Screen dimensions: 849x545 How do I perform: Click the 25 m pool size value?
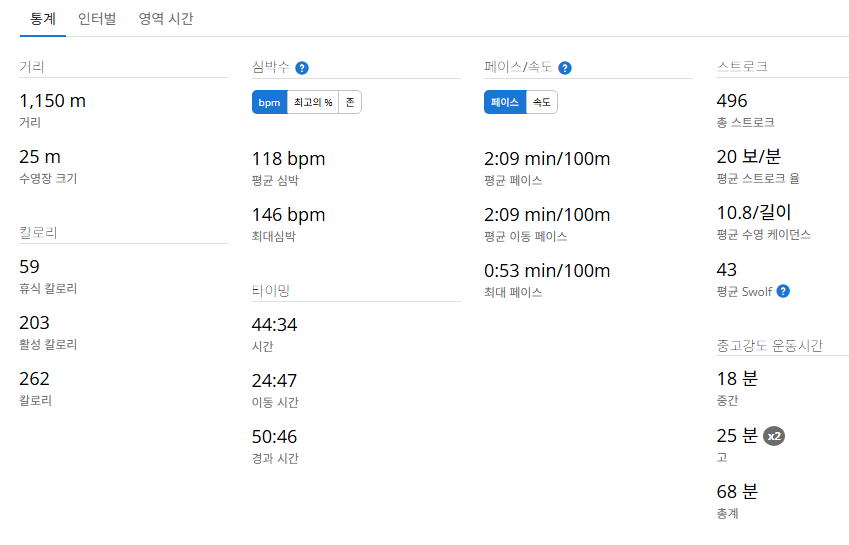click(40, 157)
